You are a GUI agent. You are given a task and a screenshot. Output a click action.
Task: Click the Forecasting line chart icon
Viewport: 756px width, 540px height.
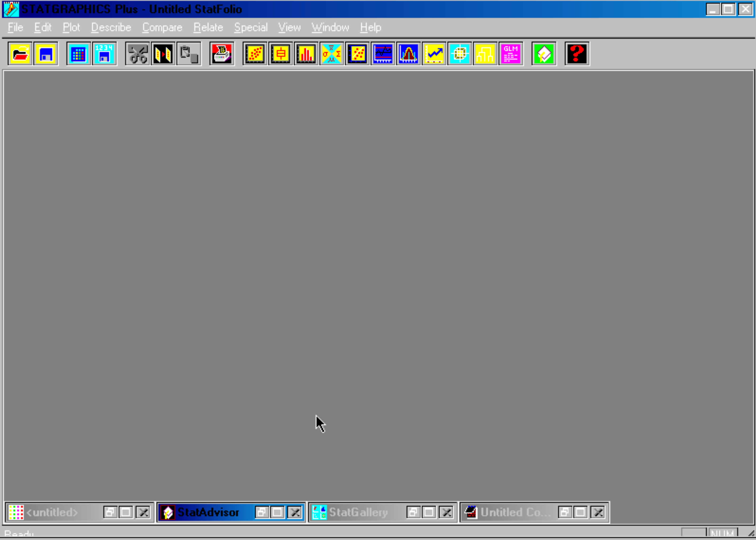(434, 54)
